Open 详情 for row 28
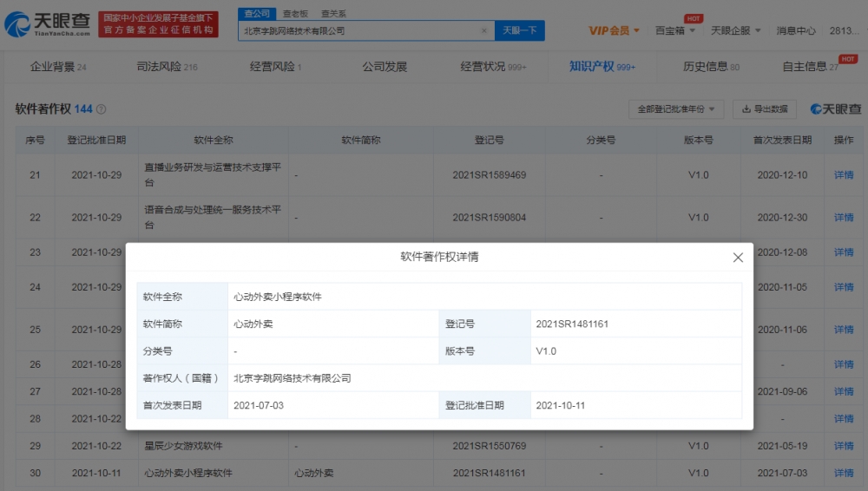 tap(844, 419)
